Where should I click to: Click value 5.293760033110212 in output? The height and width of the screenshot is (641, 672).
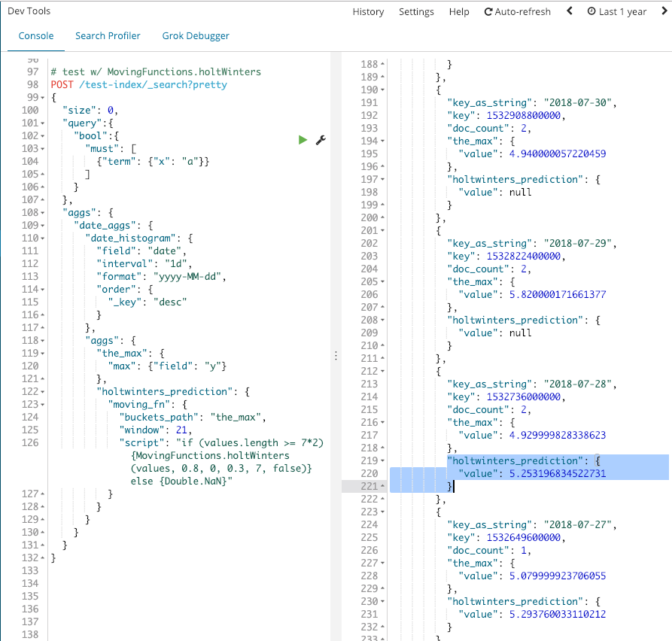(x=558, y=614)
